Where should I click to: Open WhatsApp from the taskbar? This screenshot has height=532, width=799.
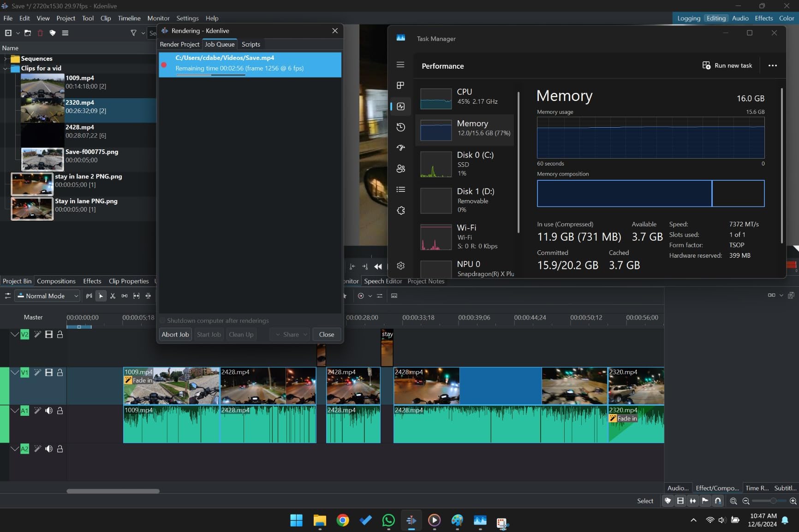pyautogui.click(x=388, y=520)
